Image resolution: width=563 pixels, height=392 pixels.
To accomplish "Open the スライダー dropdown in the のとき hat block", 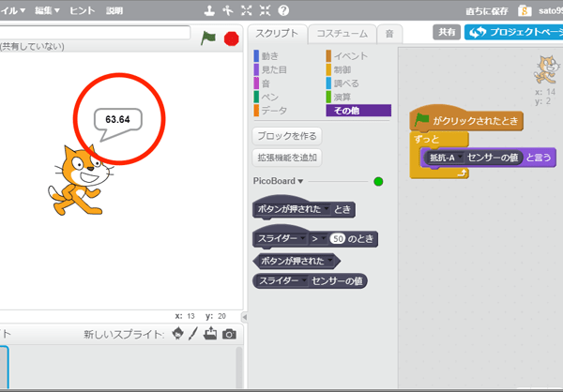I will 303,238.
